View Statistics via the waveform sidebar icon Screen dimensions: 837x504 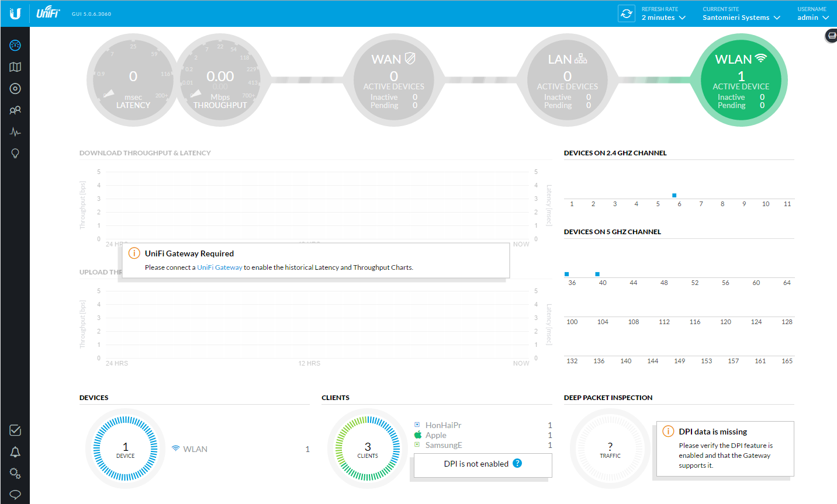[15, 131]
